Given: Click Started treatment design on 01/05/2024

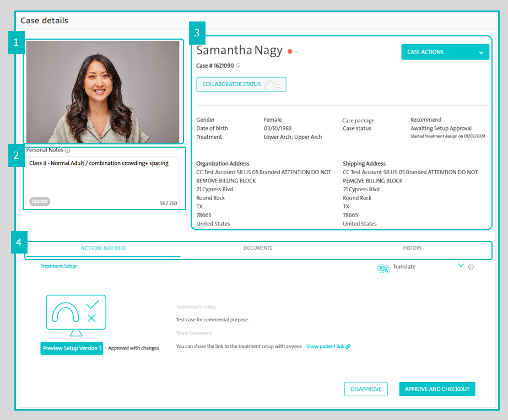Looking at the screenshot, I should [448, 136].
